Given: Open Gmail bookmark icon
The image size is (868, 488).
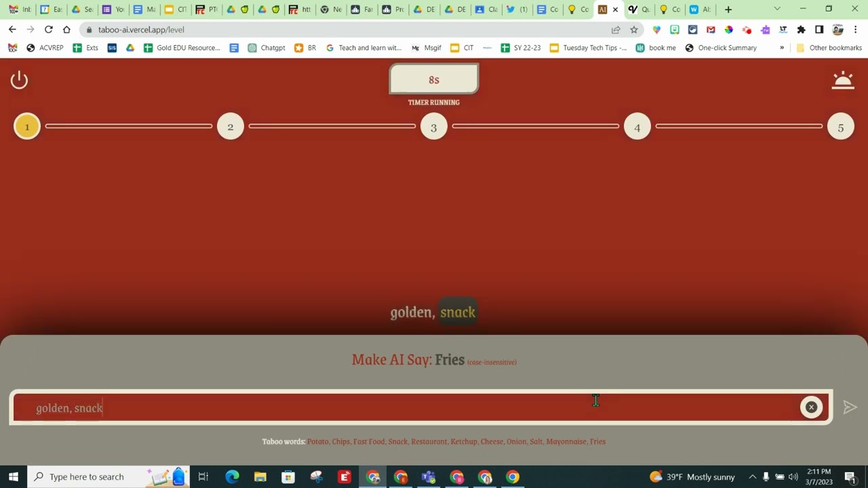Looking at the screenshot, I should [x=12, y=48].
